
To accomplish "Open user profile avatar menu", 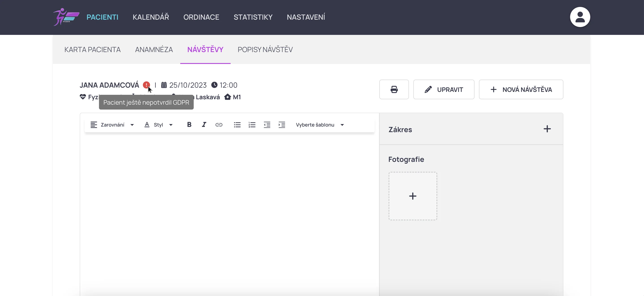I will click(x=580, y=17).
